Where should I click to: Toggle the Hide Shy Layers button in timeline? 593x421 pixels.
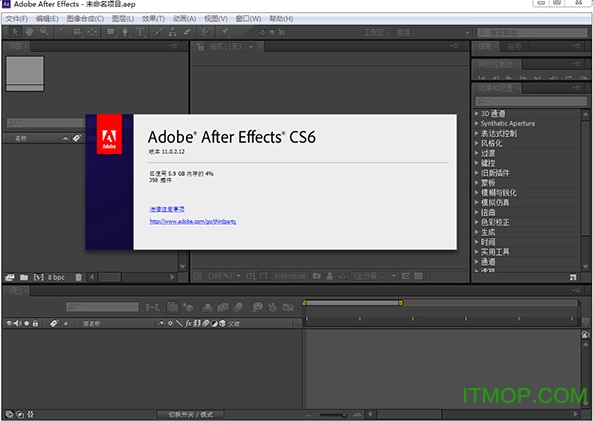208,307
